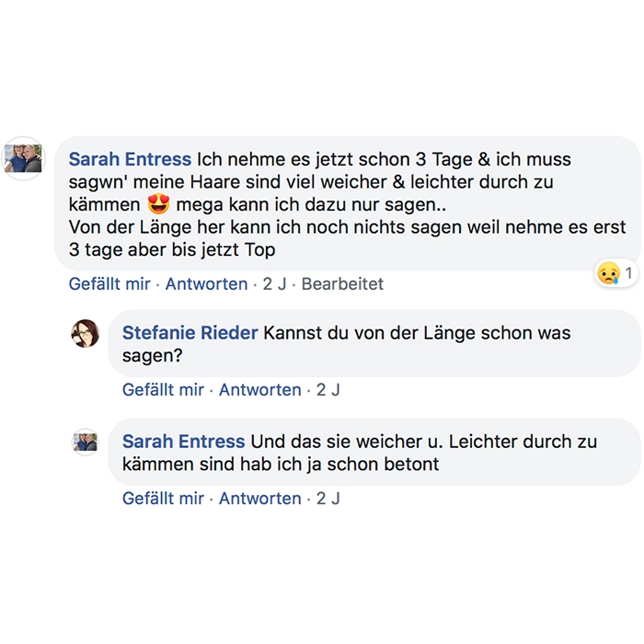Click the heart-eyes emoji in the first comment
Viewport: 644px width, 644px height.
click(159, 203)
